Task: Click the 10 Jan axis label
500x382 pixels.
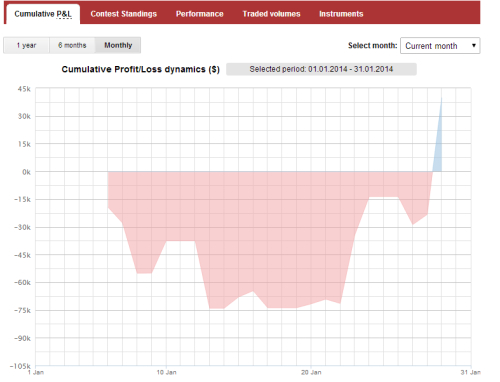Action: pyautogui.click(x=166, y=372)
